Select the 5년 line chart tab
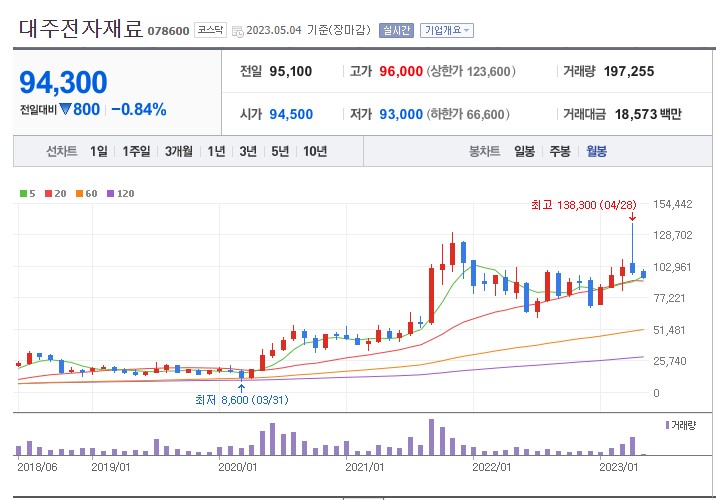Viewport: 716px width, 500px height. tap(280, 151)
